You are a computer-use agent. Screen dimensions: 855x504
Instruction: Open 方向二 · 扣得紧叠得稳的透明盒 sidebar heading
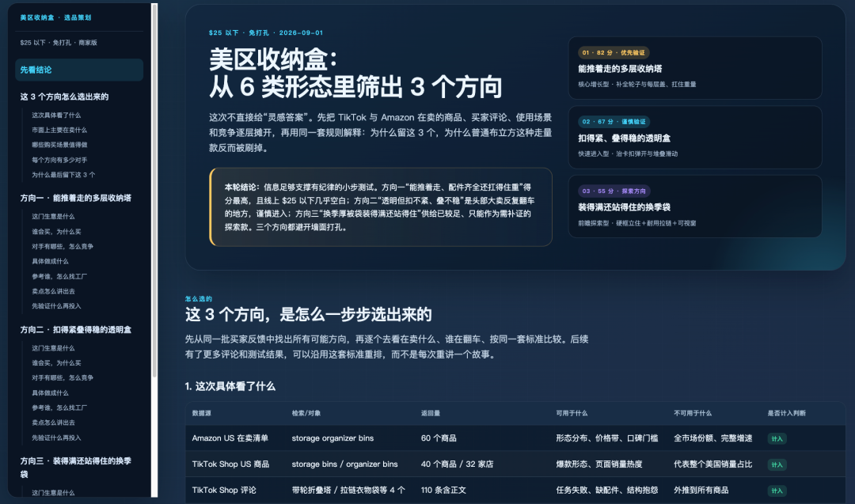76,330
